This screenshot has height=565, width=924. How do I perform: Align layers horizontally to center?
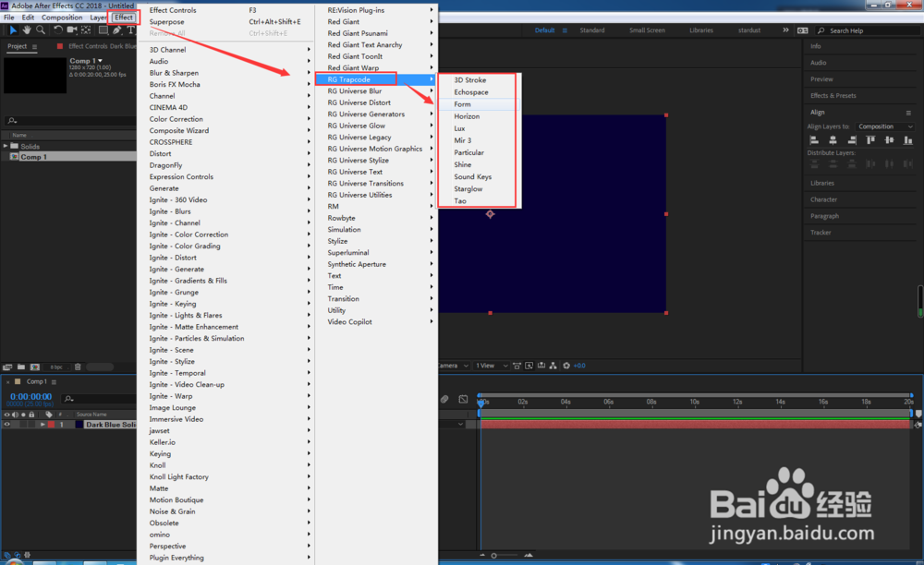[833, 140]
